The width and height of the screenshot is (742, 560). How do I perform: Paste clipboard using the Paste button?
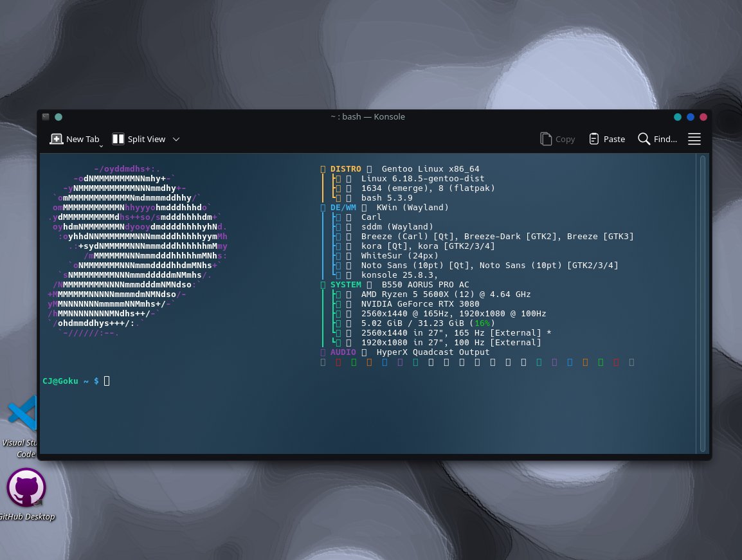(x=607, y=139)
